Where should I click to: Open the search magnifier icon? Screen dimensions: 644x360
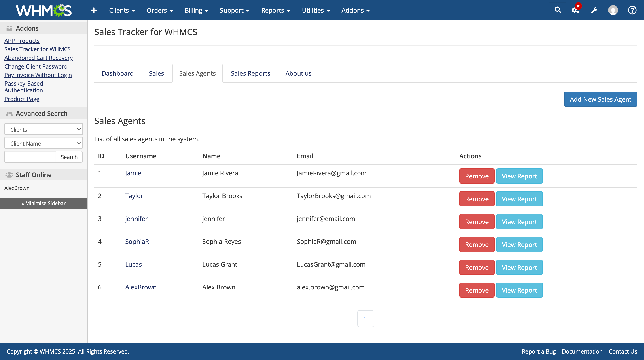coord(557,10)
